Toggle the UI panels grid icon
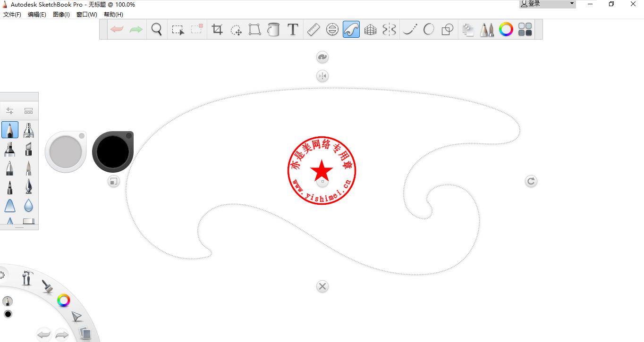Image resolution: width=644 pixels, height=342 pixels. pos(525,29)
